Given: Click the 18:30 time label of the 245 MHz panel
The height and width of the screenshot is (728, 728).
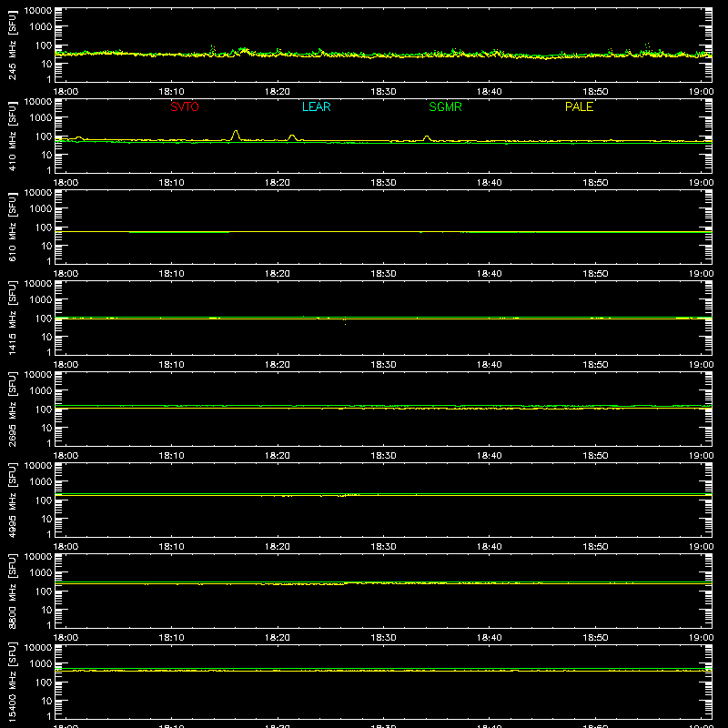Looking at the screenshot, I should click(383, 92).
